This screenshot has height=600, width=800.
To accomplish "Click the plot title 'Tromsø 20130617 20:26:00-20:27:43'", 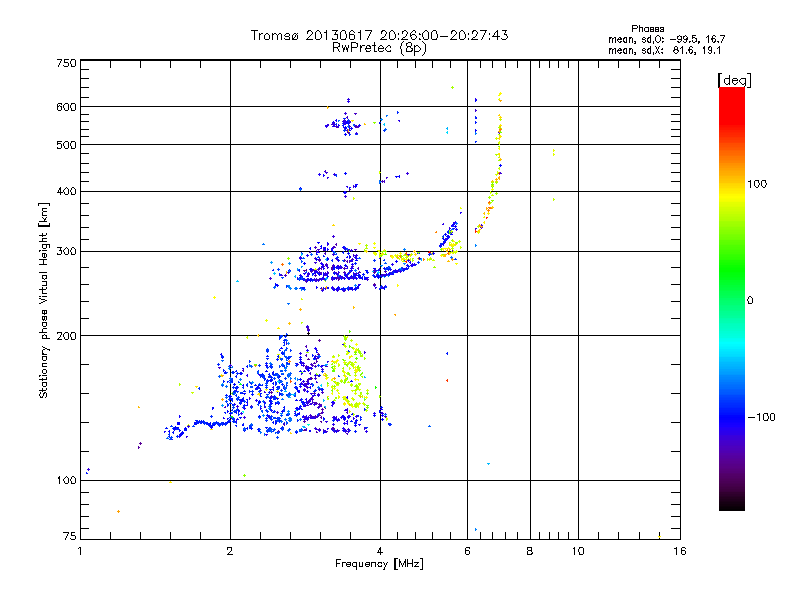I will click(379, 35).
